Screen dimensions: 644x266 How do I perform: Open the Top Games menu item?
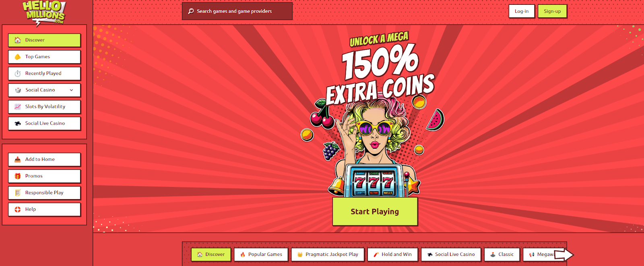[x=44, y=57]
